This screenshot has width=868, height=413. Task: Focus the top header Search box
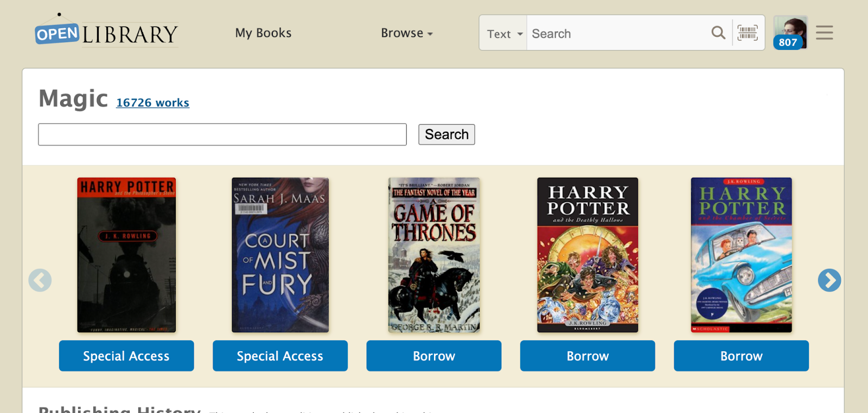point(618,34)
